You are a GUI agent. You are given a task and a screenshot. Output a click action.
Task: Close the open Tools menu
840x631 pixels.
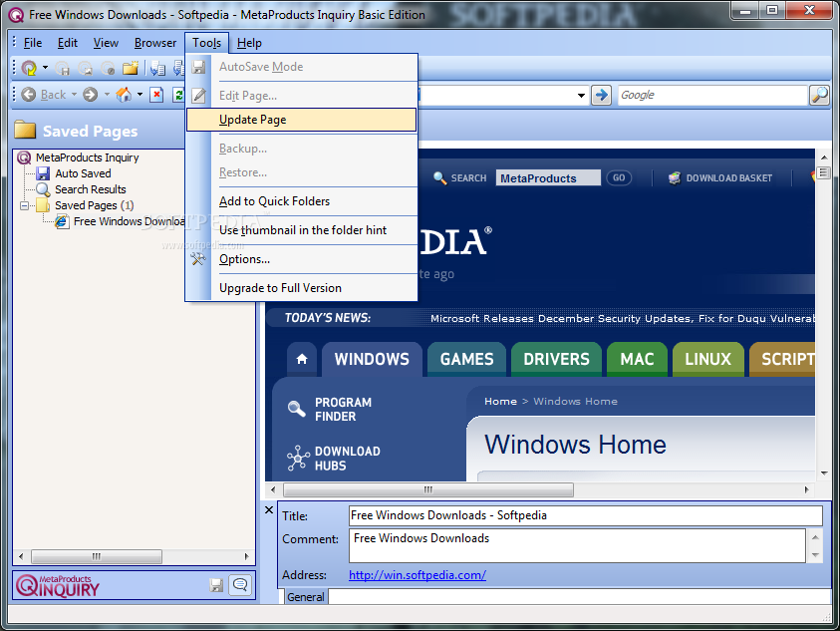[x=207, y=43]
